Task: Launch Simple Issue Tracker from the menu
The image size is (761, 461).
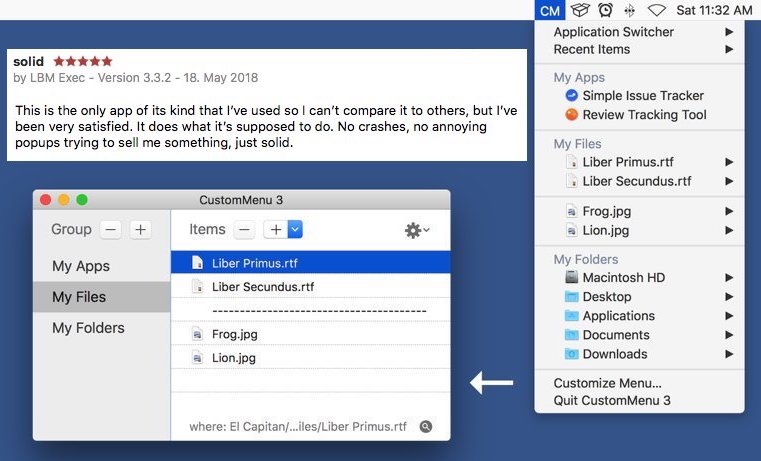Action: click(x=640, y=96)
